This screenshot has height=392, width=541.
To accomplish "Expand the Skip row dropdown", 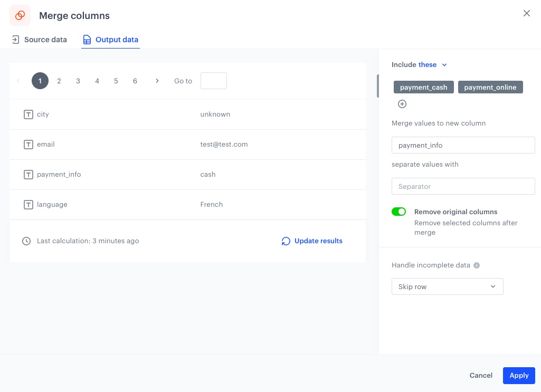I will 447,286.
